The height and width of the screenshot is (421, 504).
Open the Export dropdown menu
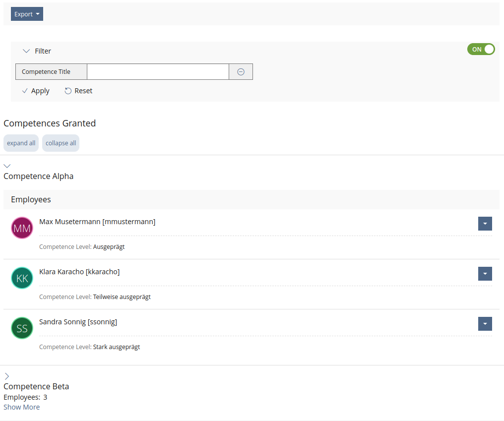tap(27, 14)
